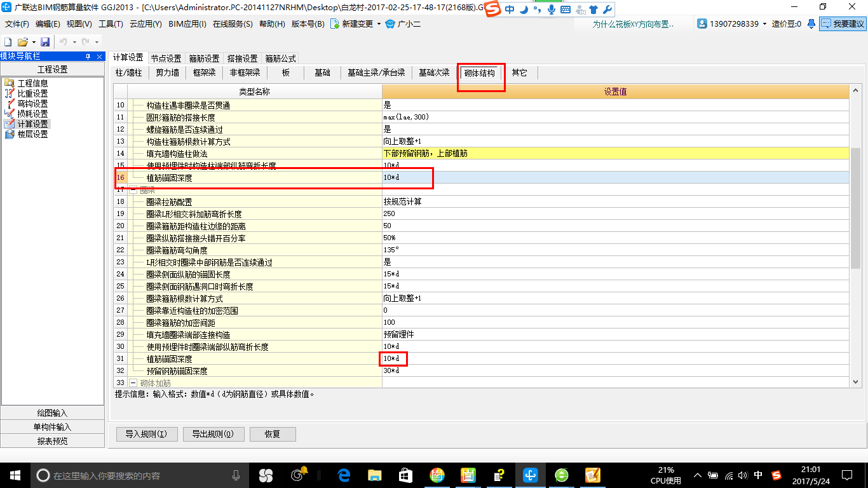Click the Sogou microphone voice input icon
The width and height of the screenshot is (868, 488).
[551, 10]
